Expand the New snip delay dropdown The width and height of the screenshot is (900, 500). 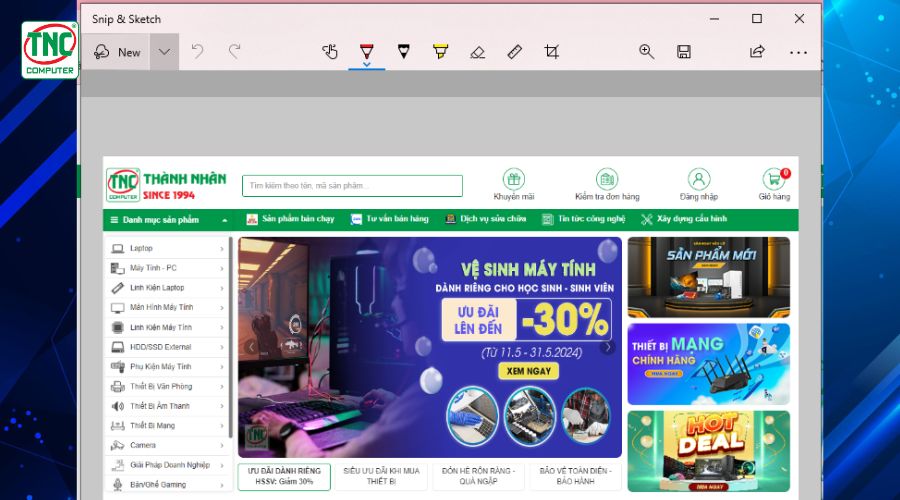(x=164, y=52)
